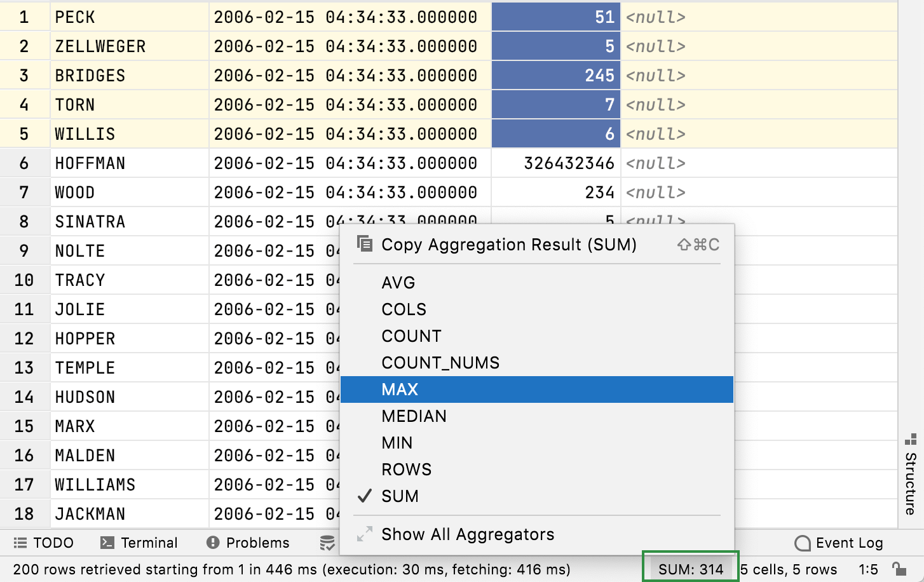Click the WILLIAMS cell
Screen dimensions: 924x582
pos(130,485)
